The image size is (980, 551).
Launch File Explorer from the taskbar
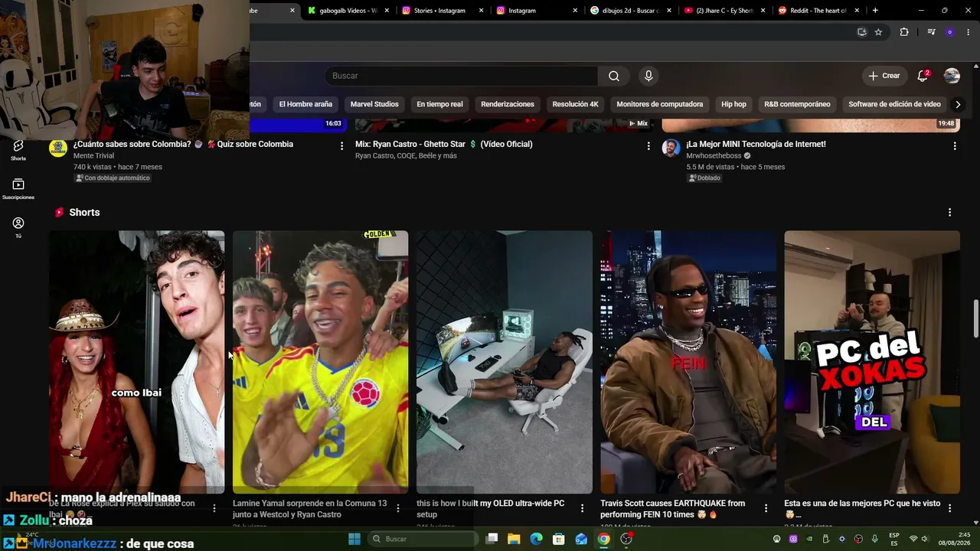point(514,539)
